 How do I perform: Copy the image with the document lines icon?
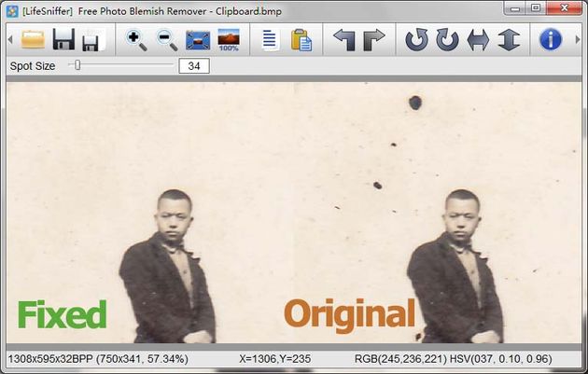[x=270, y=40]
